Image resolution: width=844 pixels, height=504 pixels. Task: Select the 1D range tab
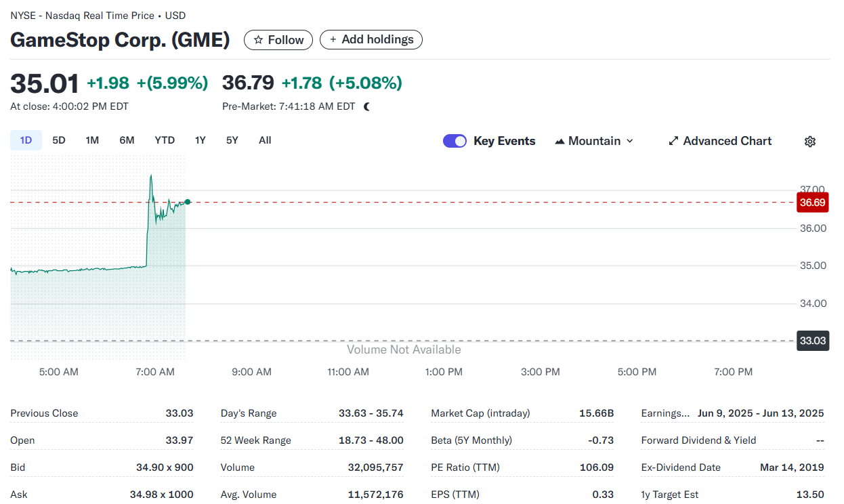(26, 140)
